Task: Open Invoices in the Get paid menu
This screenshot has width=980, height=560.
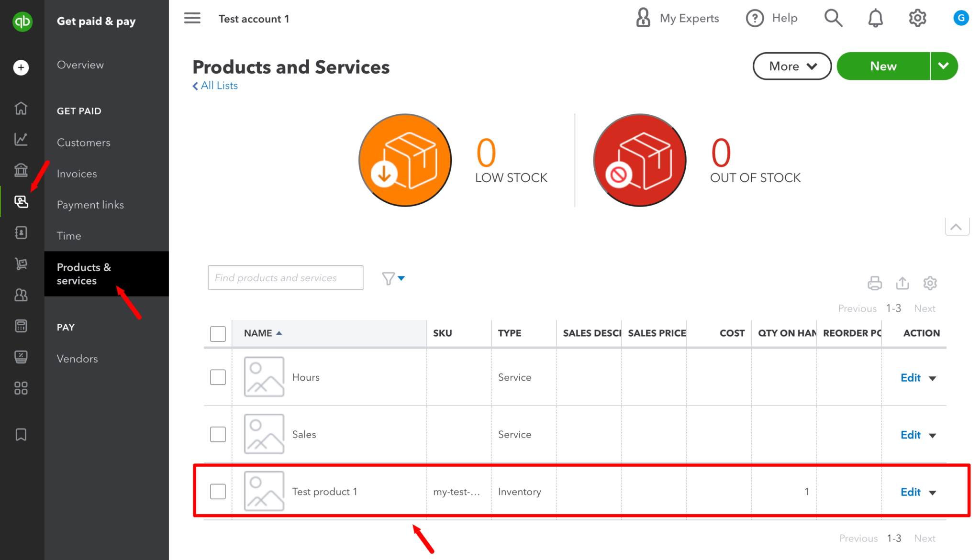Action: 77,173
